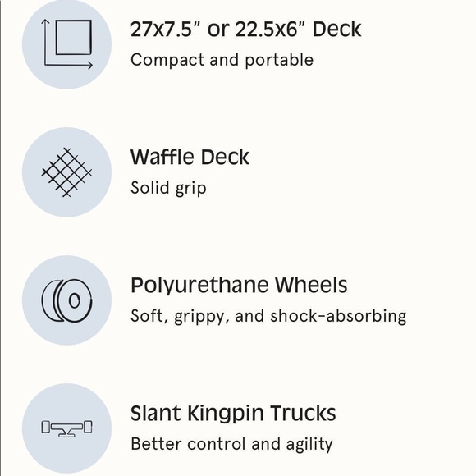476x476 pixels.
Task: Click 'Better control and agility' text
Action: pos(231,444)
